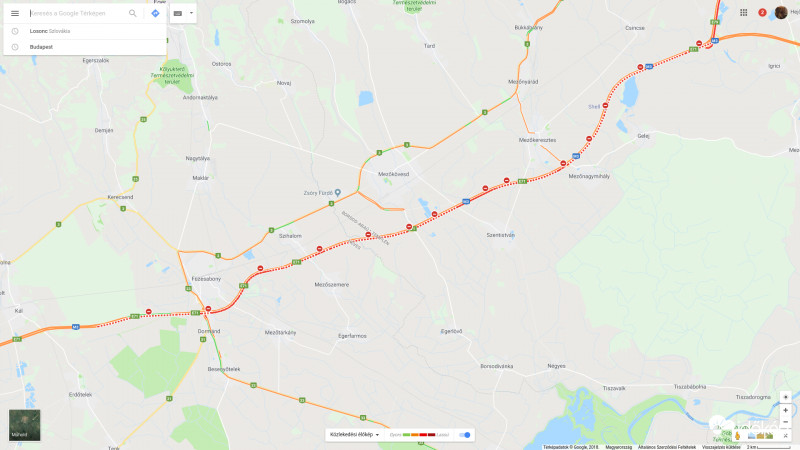The image size is (800, 450).
Task: Open the Általános Szerződési Feltételek link
Action: pos(667,447)
